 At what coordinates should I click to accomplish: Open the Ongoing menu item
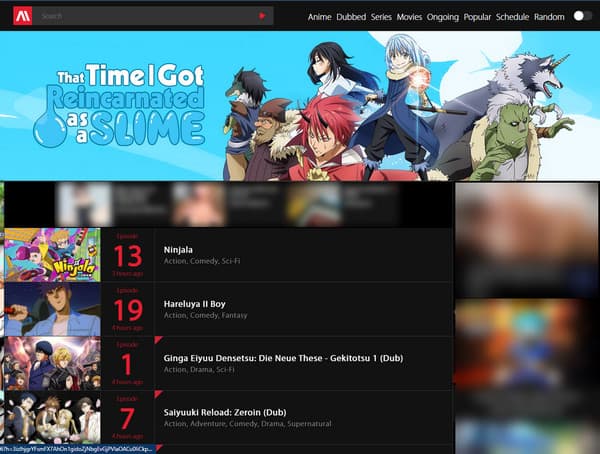point(443,17)
